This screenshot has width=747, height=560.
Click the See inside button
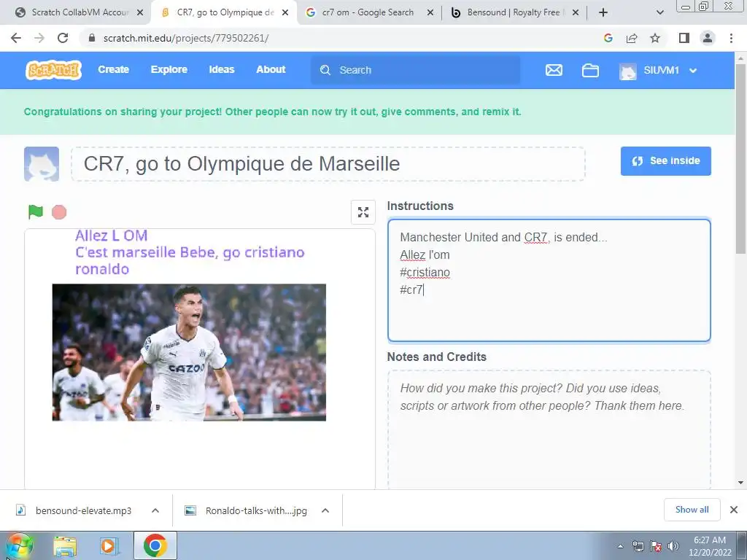point(665,161)
